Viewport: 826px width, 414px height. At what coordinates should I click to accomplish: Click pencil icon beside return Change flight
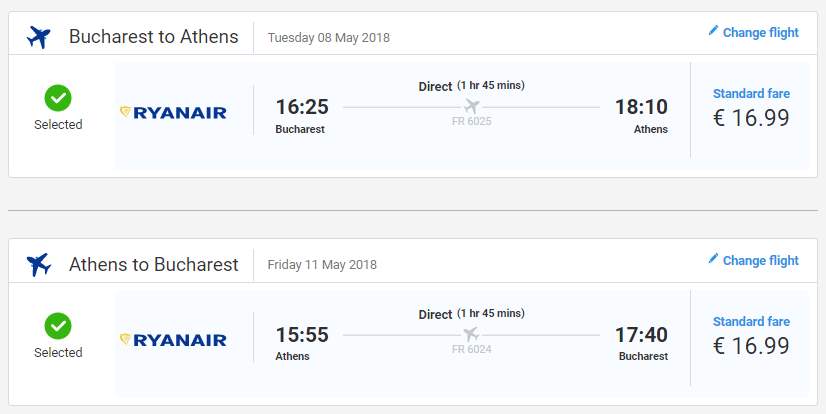[713, 259]
